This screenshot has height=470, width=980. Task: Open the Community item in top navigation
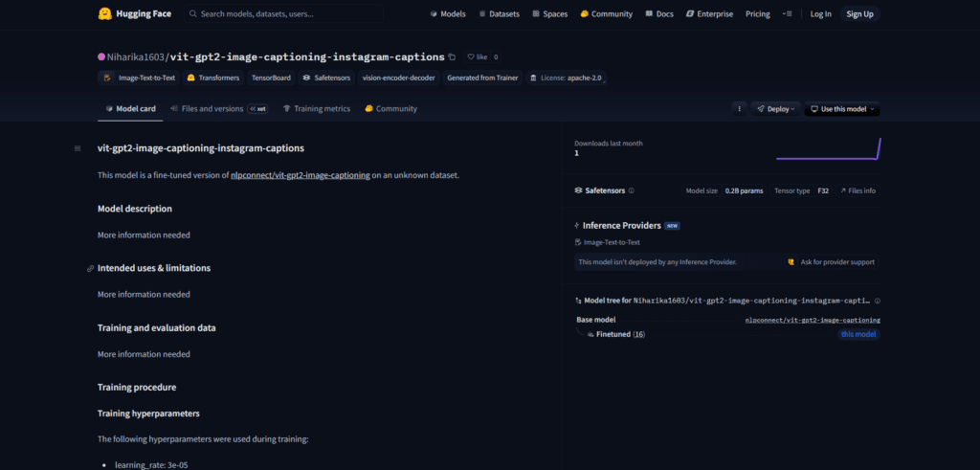[606, 13]
